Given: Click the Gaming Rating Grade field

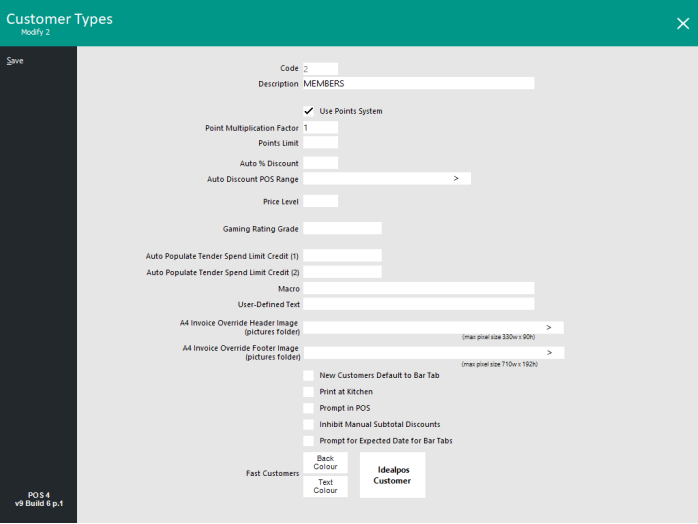Looking at the screenshot, I should point(342,228).
